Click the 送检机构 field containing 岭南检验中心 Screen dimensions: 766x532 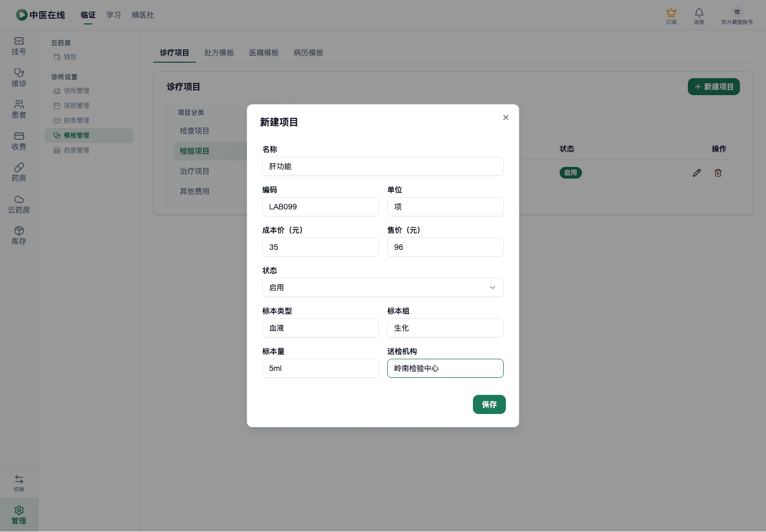(x=445, y=368)
